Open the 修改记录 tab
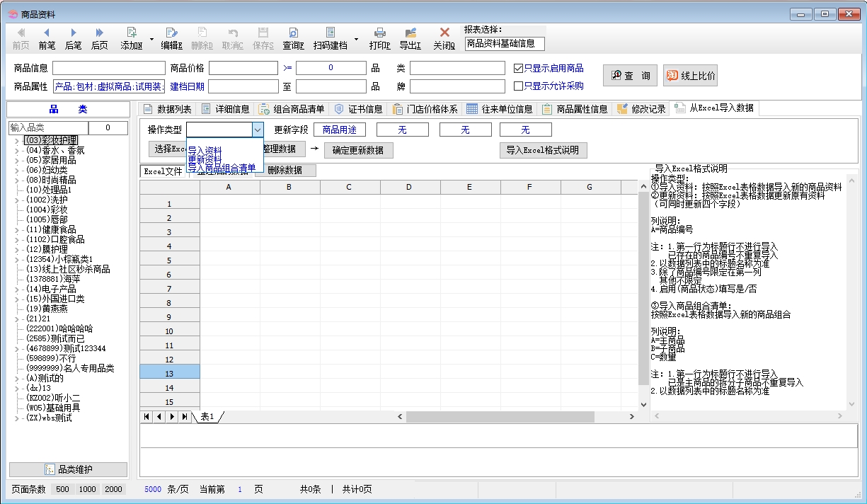The height and width of the screenshot is (504, 867). 641,109
